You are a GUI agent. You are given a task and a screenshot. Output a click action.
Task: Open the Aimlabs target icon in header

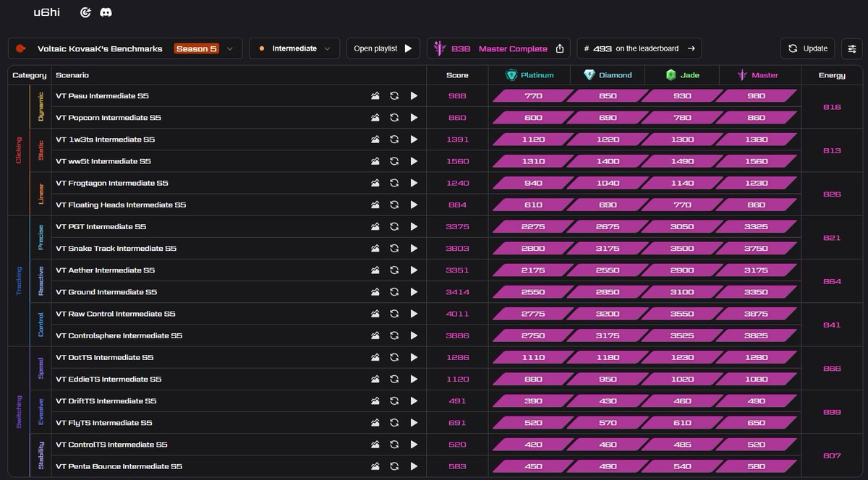click(85, 12)
